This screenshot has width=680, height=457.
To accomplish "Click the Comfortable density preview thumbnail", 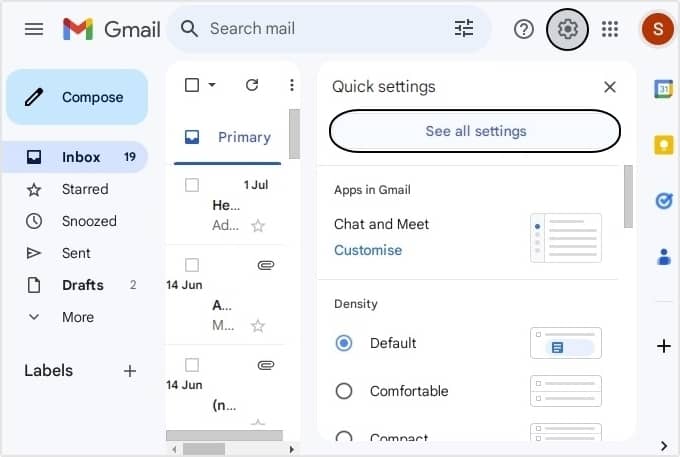I will click(566, 391).
